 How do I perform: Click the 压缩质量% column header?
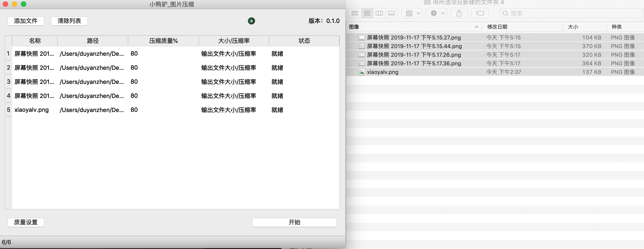coord(163,41)
